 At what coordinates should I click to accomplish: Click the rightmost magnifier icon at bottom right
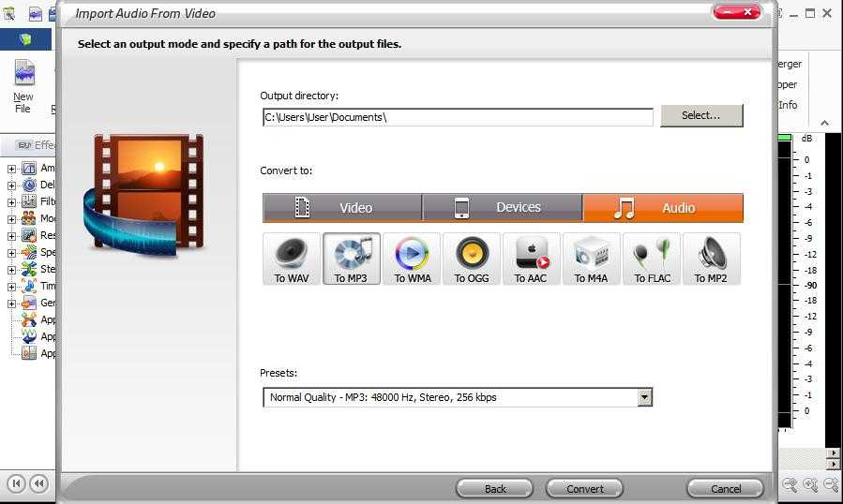(x=831, y=485)
